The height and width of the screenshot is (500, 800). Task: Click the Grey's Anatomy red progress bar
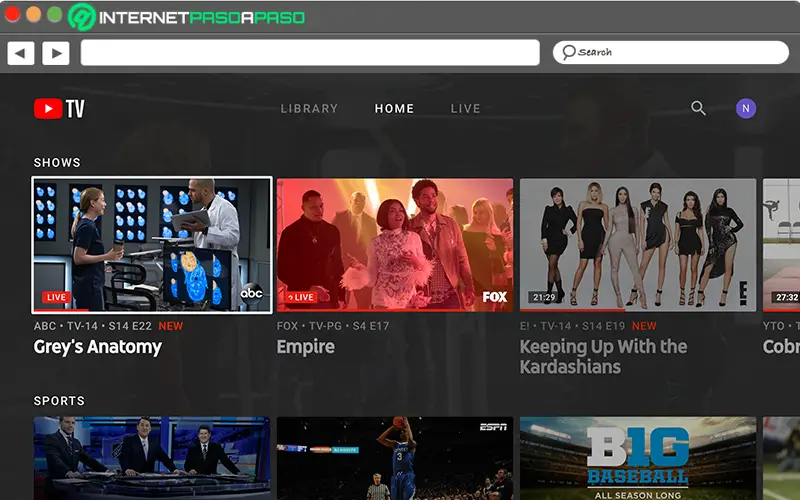coord(61,310)
